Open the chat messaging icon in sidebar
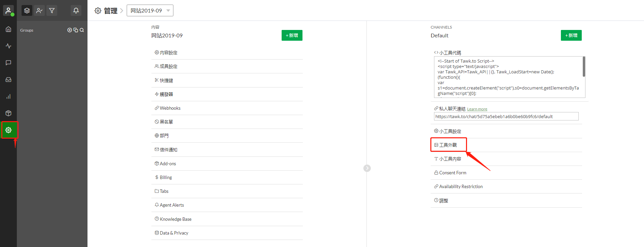The height and width of the screenshot is (247, 644). tap(8, 63)
